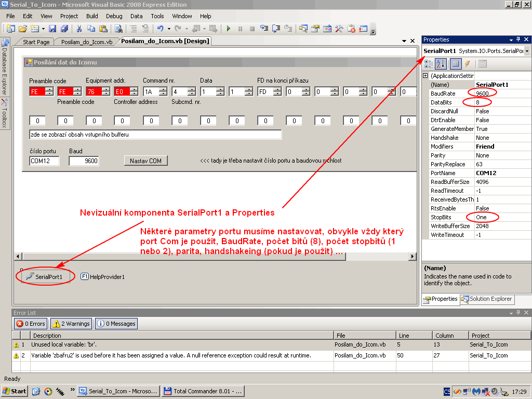Toggle the 2 Warnings filter button
This screenshot has height=399, width=532.
(71, 324)
